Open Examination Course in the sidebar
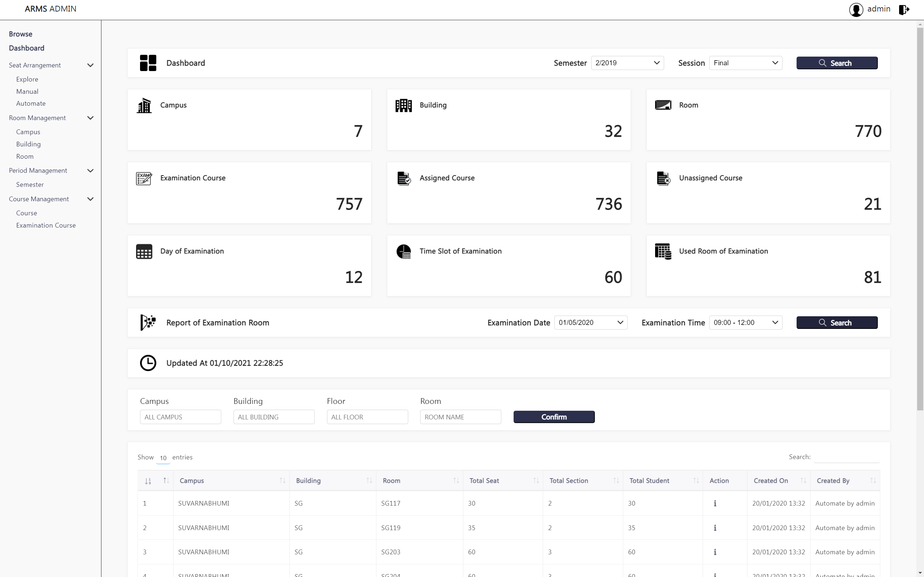Screen dimensions: 924x577 46,225
